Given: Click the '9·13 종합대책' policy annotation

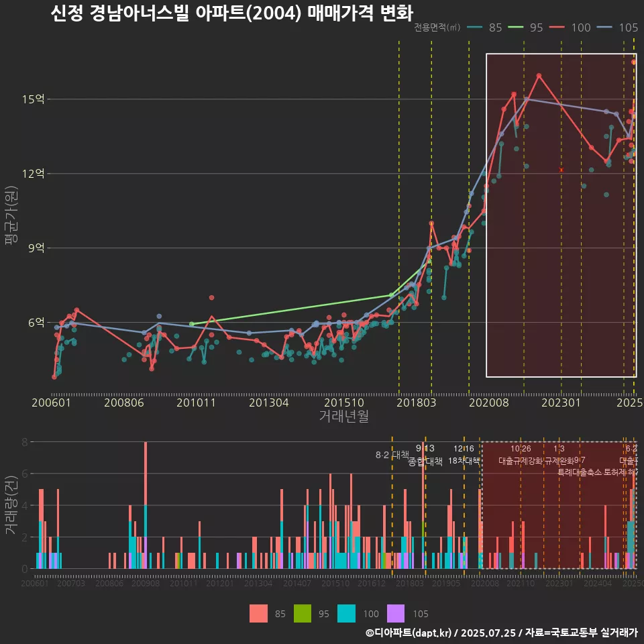Looking at the screenshot, I should click(425, 455).
